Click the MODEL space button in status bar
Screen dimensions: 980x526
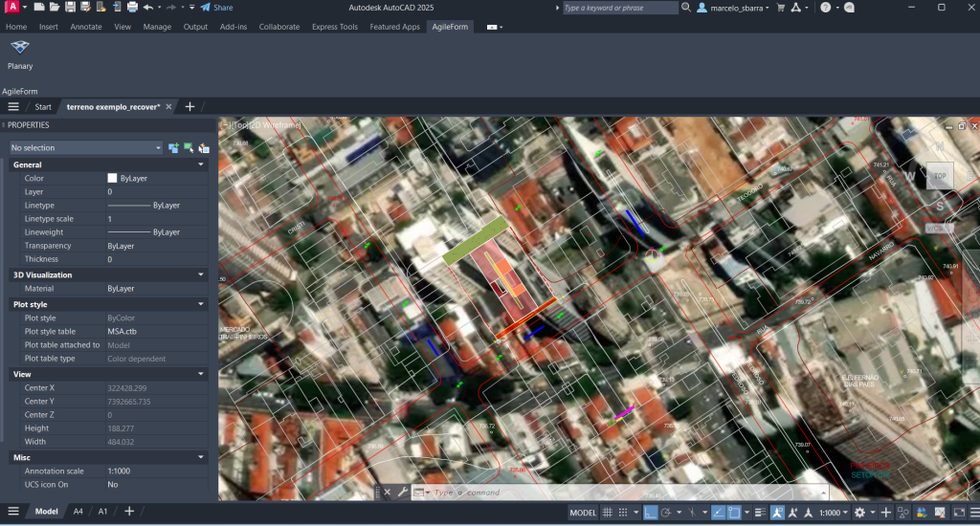(583, 513)
